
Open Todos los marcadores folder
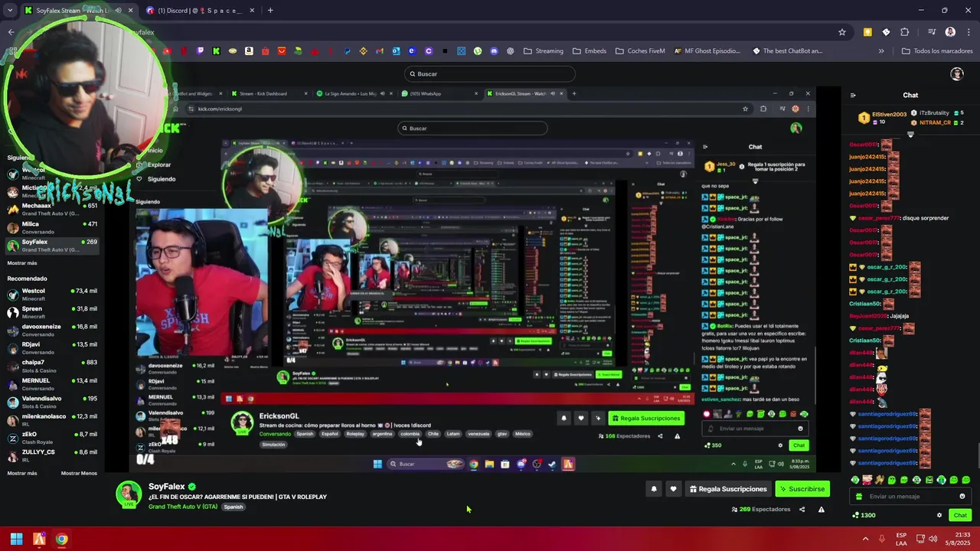937,51
